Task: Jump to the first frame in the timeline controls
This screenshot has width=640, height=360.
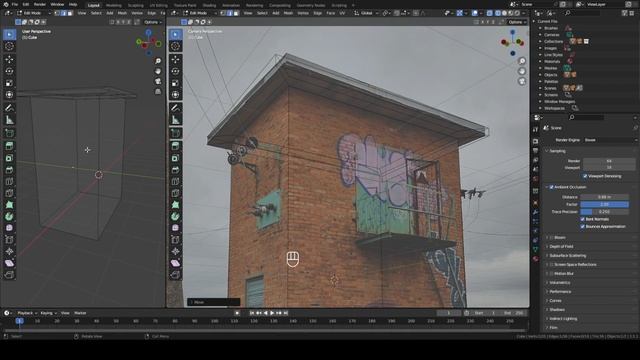Action: pyautogui.click(x=252, y=313)
